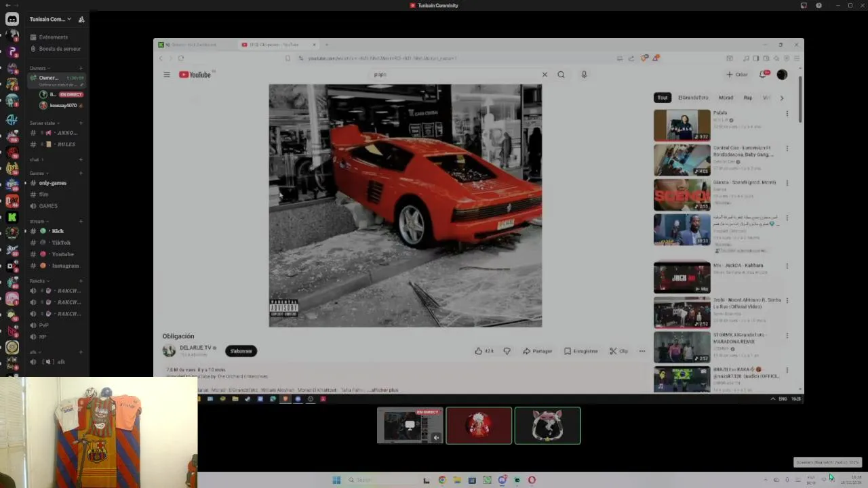Open the green Kick server icon

click(x=12, y=217)
